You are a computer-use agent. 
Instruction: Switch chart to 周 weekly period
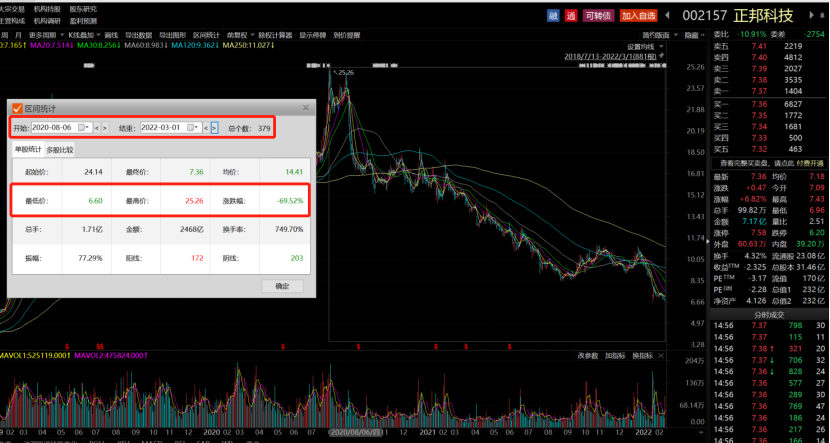coord(4,35)
